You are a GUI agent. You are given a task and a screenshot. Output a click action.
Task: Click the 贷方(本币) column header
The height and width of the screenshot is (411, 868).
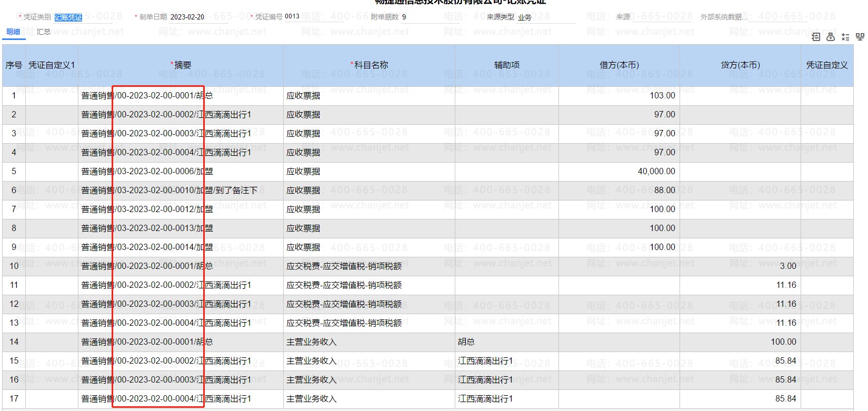click(740, 65)
